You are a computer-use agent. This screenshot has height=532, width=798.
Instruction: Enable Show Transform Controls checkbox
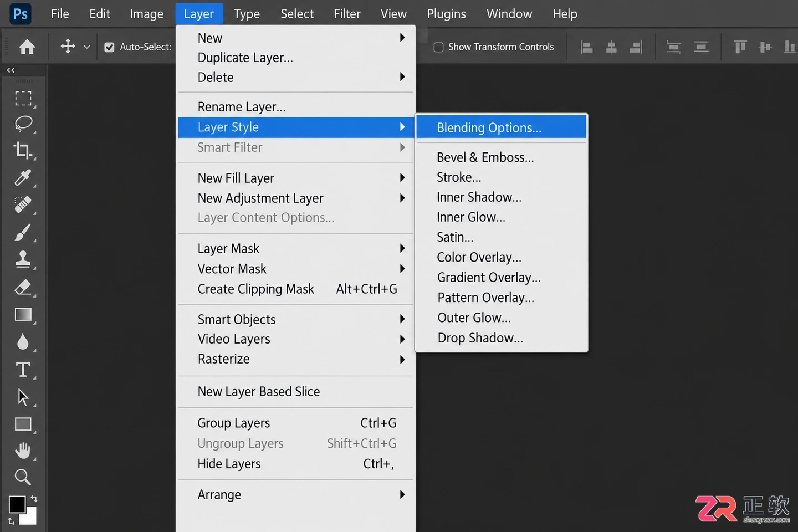(x=438, y=47)
